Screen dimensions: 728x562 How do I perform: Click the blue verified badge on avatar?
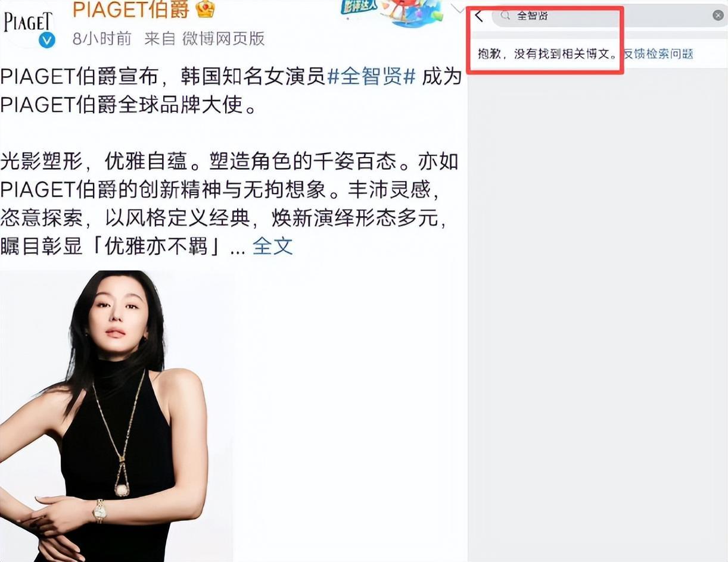click(x=47, y=40)
